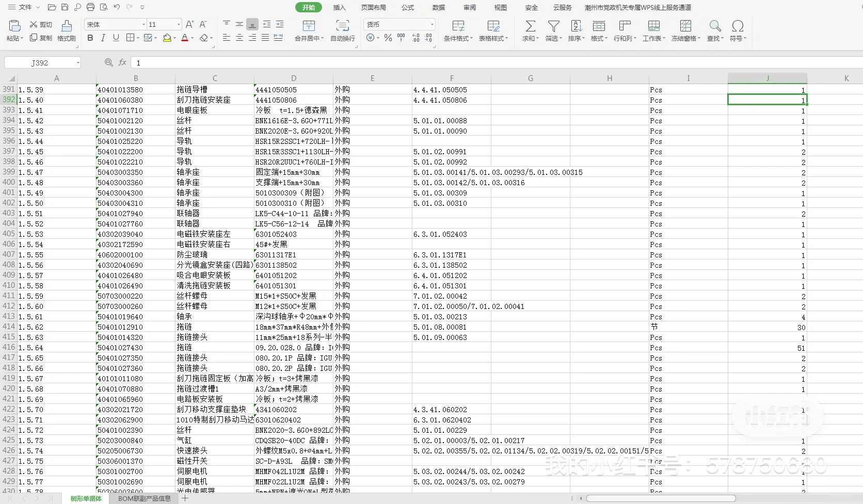Screen dimensions: 863x504
Task: Click the AutoSum (求和) sigma icon
Action: tap(530, 26)
